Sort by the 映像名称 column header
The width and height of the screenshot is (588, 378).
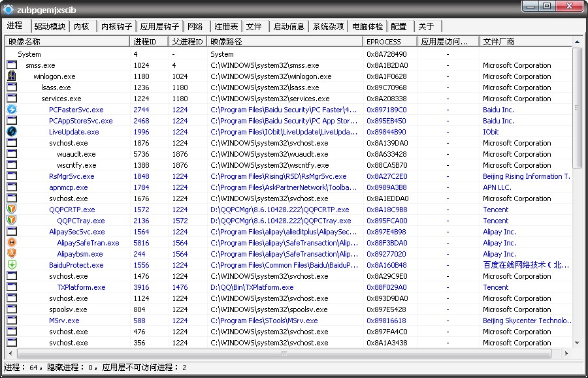pyautogui.click(x=65, y=42)
